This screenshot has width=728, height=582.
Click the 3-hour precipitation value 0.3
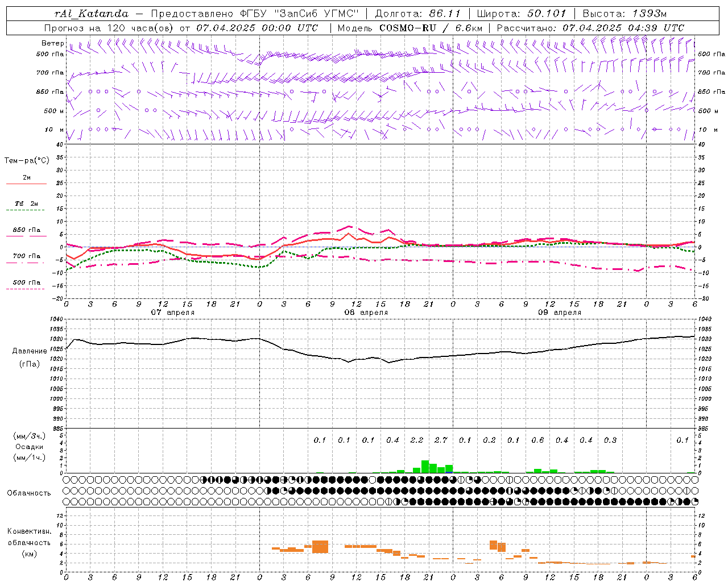click(610, 440)
